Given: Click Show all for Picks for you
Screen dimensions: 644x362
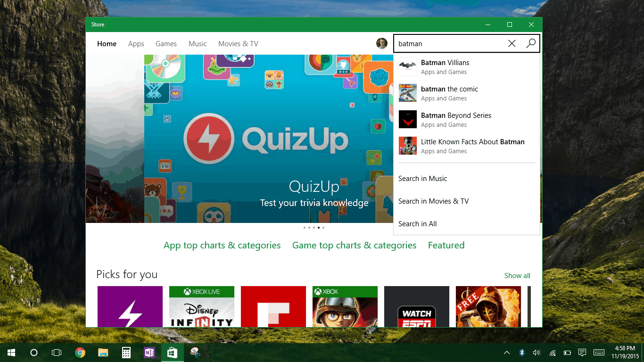Looking at the screenshot, I should 517,276.
